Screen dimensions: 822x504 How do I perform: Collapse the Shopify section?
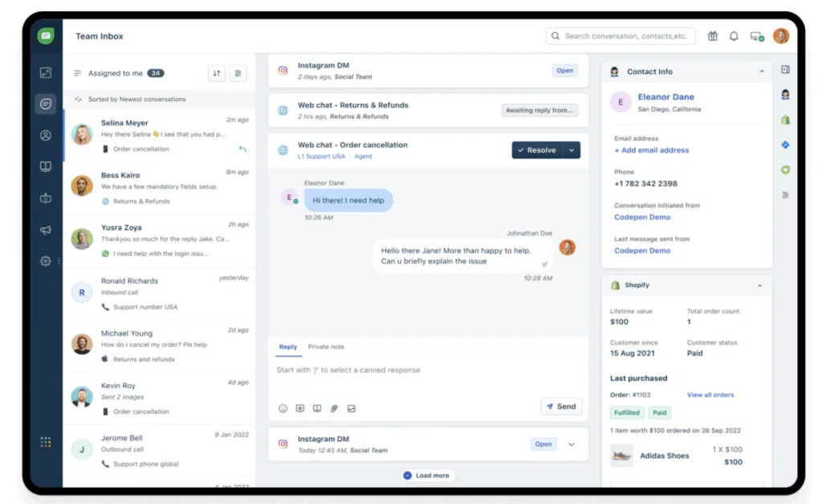(759, 286)
